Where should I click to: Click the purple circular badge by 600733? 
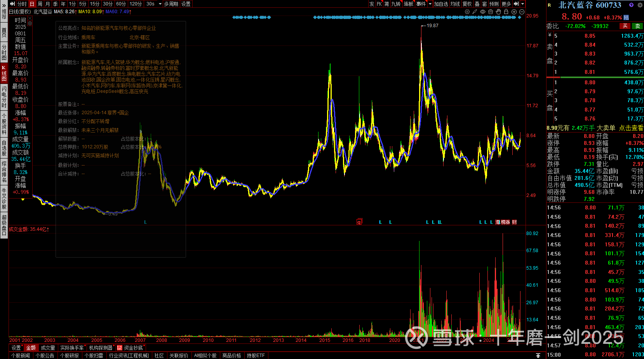[x=631, y=5]
